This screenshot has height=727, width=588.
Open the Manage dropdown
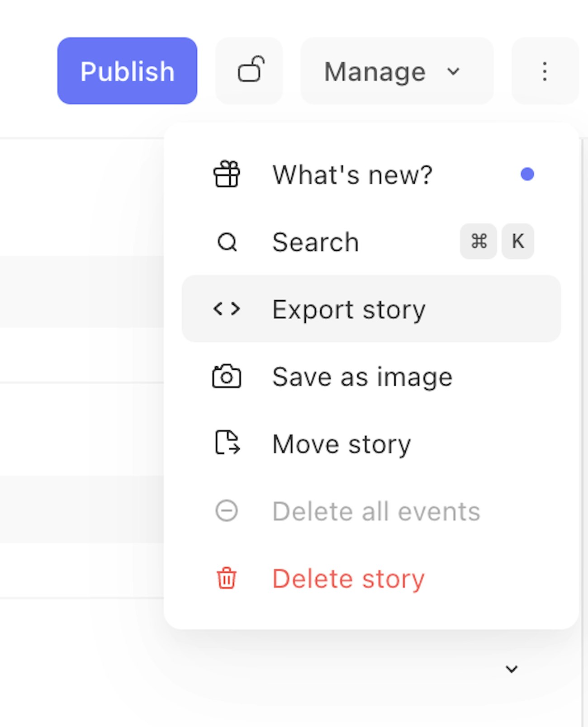click(375, 71)
